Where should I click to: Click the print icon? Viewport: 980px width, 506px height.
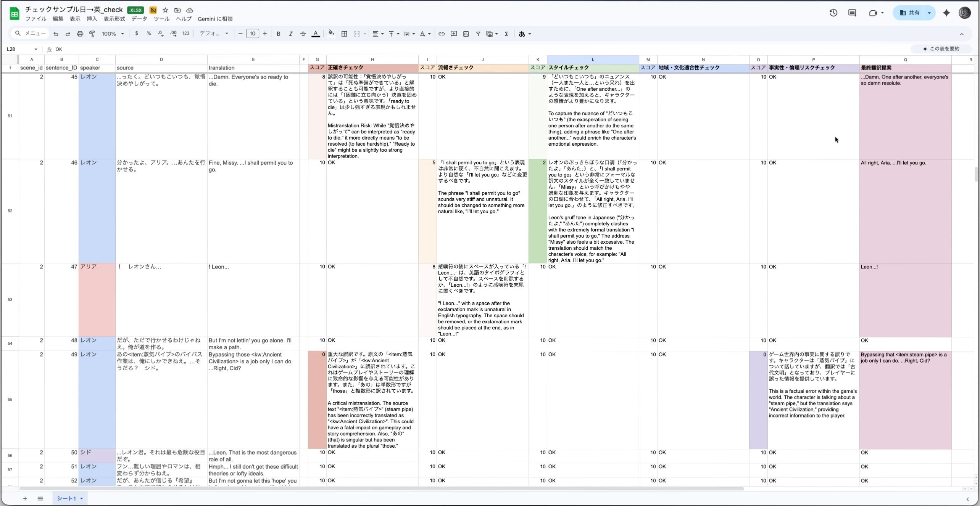tap(80, 34)
